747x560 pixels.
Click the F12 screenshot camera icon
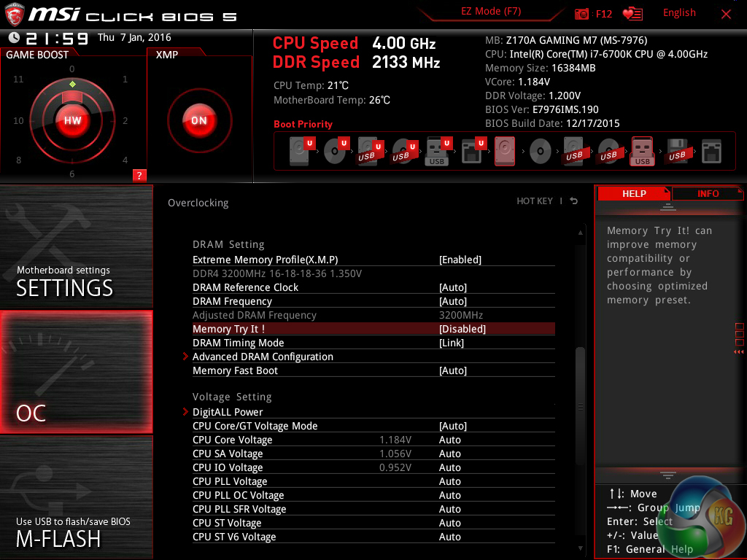582,14
